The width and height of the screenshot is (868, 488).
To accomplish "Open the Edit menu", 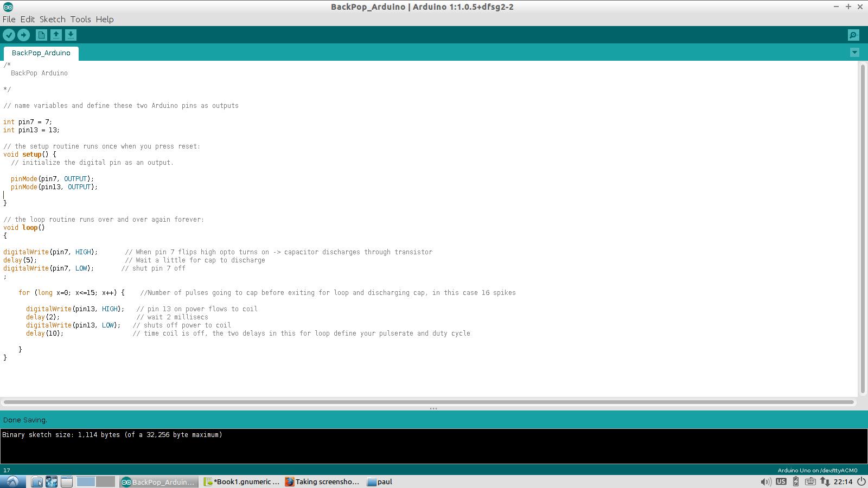I will (x=27, y=20).
